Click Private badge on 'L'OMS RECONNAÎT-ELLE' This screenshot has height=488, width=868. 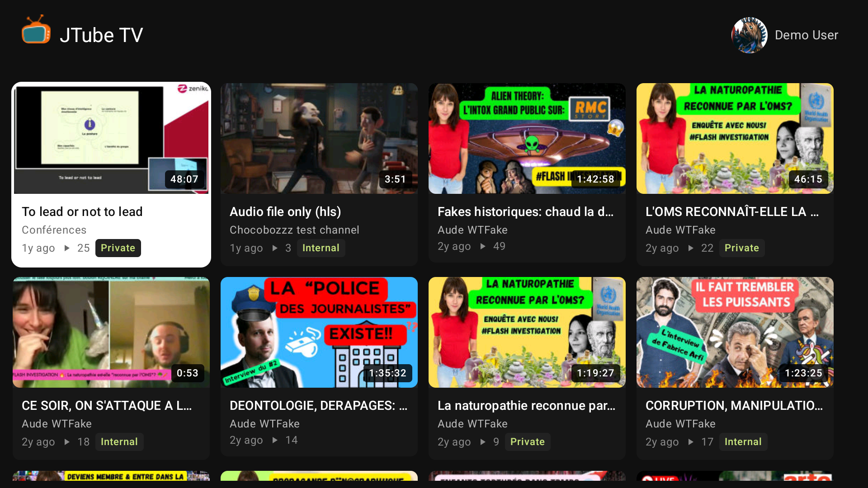[742, 248]
